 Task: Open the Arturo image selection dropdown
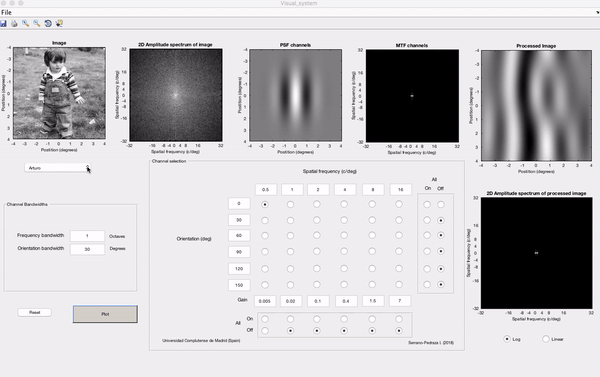coord(58,168)
